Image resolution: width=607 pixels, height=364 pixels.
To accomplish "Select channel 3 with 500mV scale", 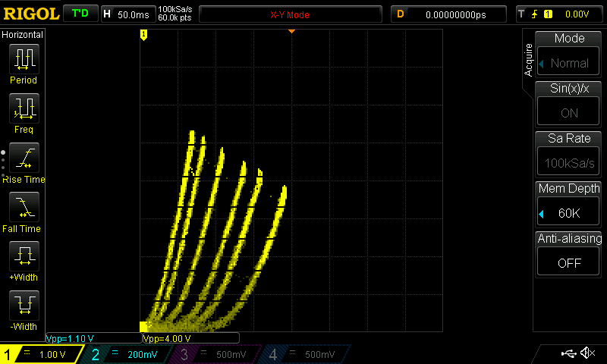I will pos(215,354).
